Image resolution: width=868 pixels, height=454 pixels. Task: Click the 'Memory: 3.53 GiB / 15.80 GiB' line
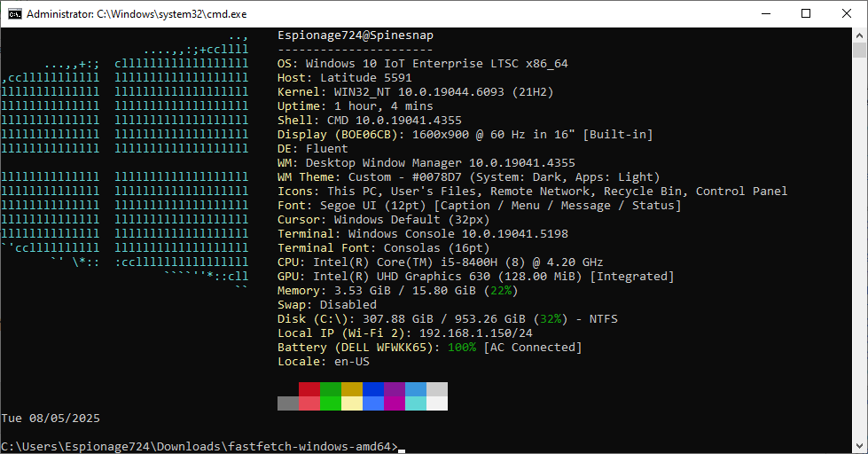tap(398, 291)
